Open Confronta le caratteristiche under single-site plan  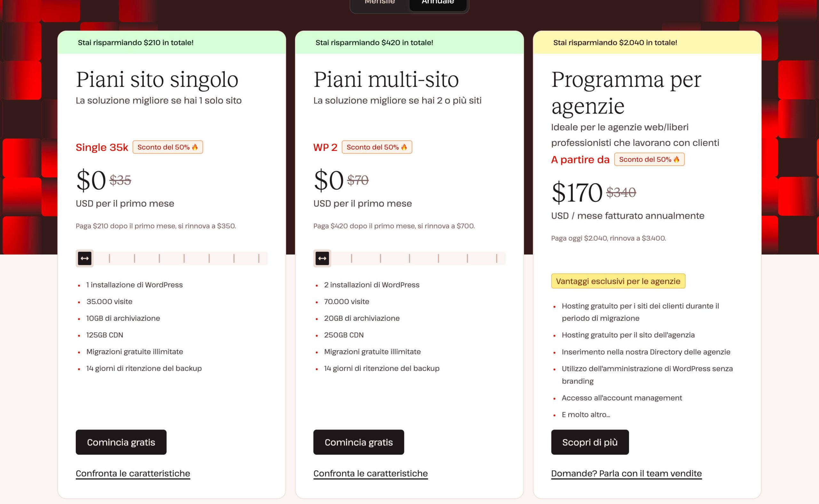click(x=133, y=473)
